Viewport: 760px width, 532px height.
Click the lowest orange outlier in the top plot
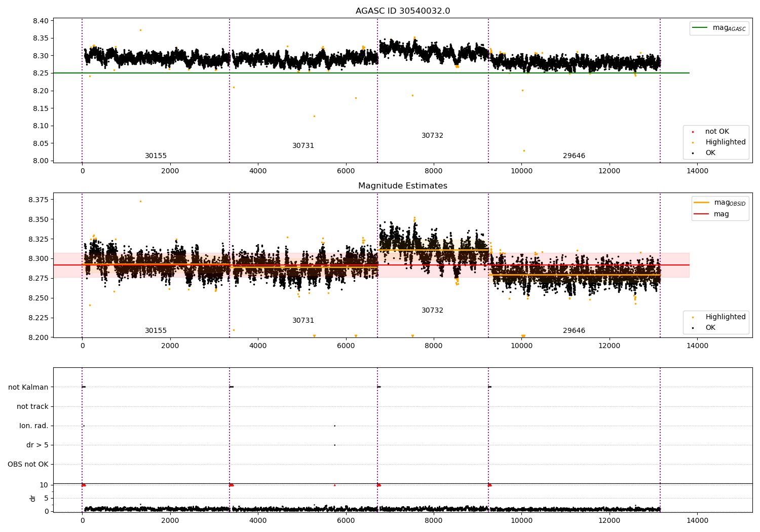[524, 150]
